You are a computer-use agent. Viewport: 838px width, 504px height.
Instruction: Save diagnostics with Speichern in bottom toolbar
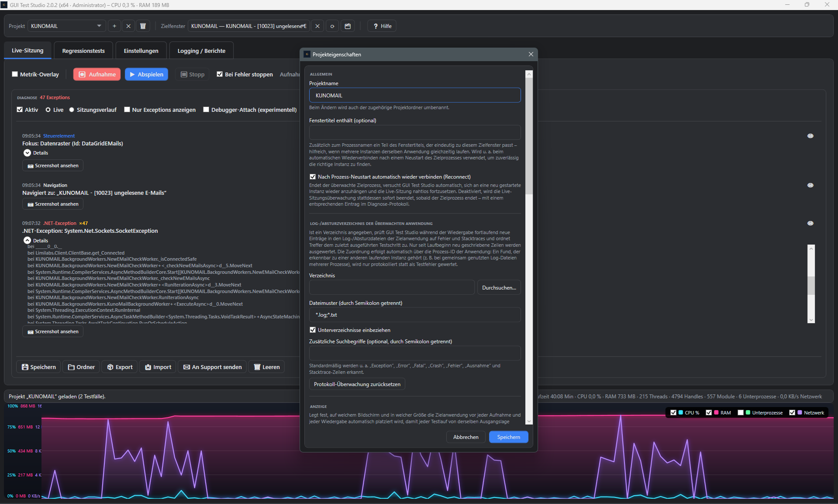pyautogui.click(x=38, y=367)
